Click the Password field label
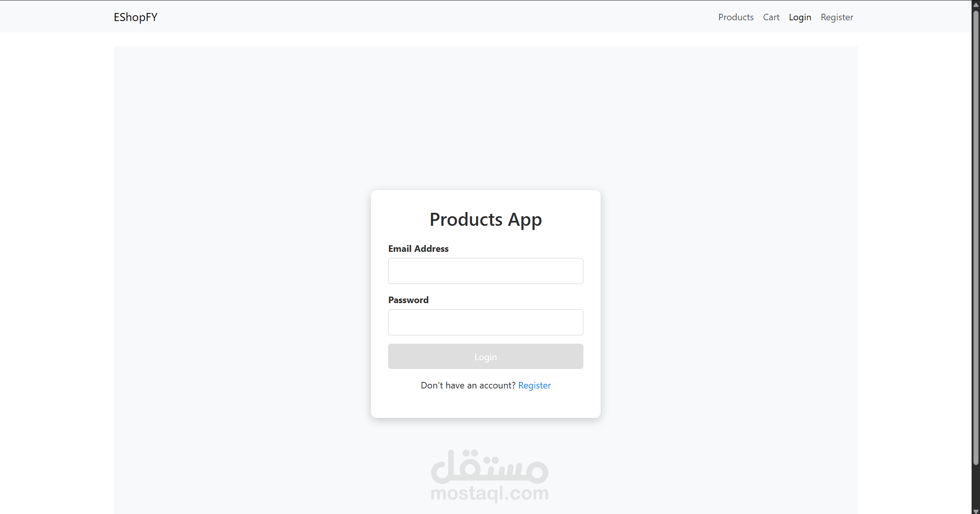Viewport: 980px width, 514px height. tap(408, 300)
